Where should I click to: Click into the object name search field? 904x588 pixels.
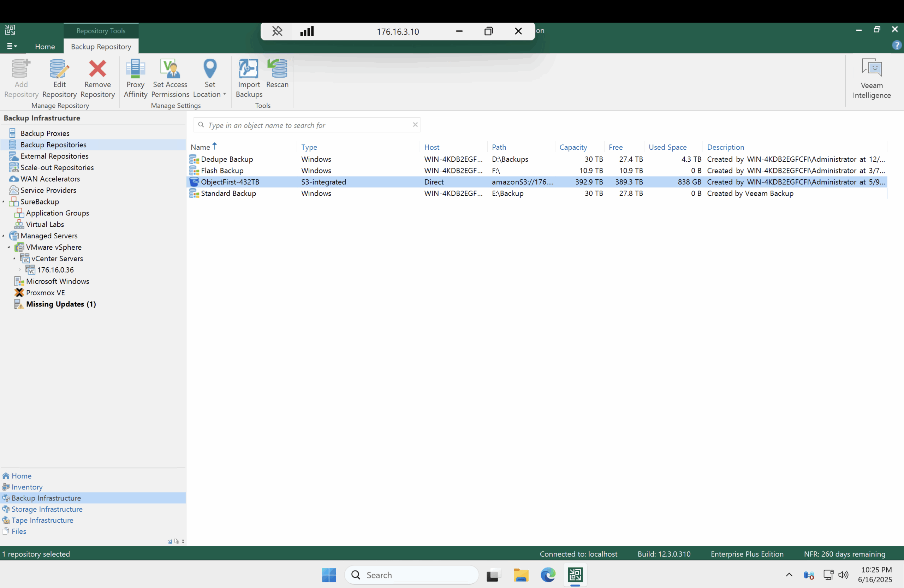click(x=307, y=125)
